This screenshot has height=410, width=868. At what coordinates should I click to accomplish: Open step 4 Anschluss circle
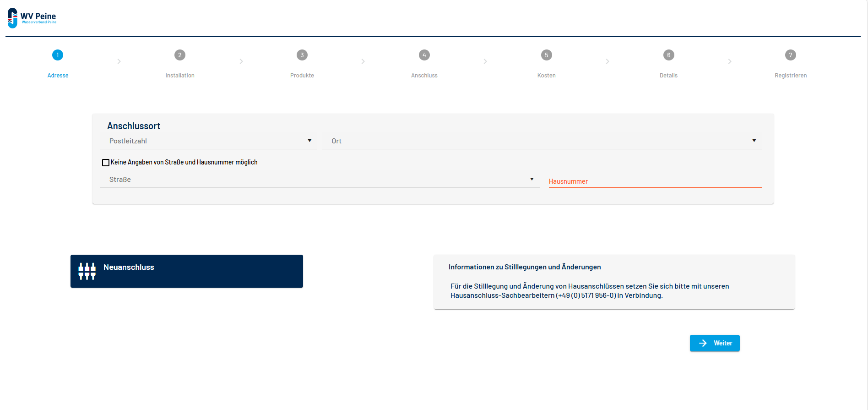pos(424,55)
